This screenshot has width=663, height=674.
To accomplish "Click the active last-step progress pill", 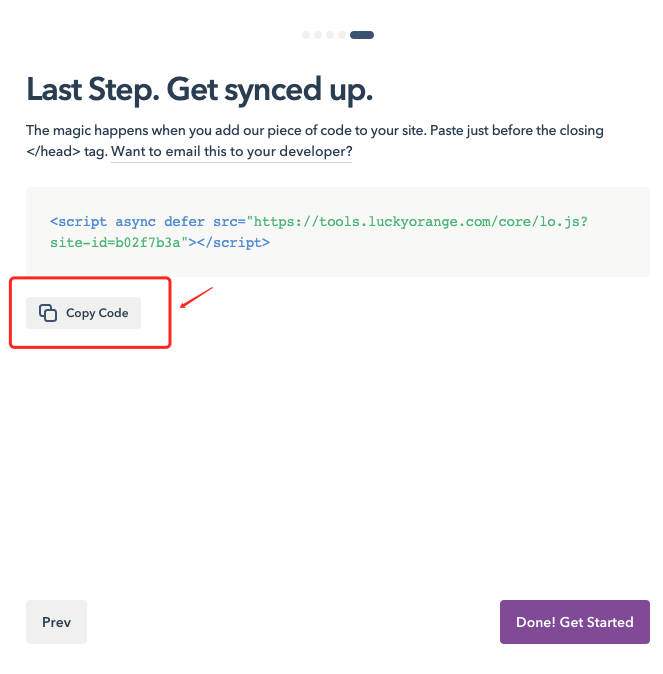I will click(x=362, y=35).
